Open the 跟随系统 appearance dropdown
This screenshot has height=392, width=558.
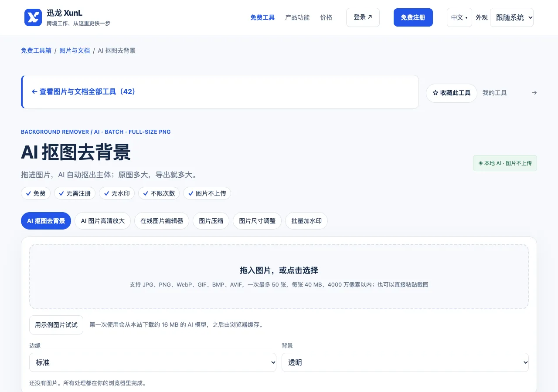pos(512,17)
